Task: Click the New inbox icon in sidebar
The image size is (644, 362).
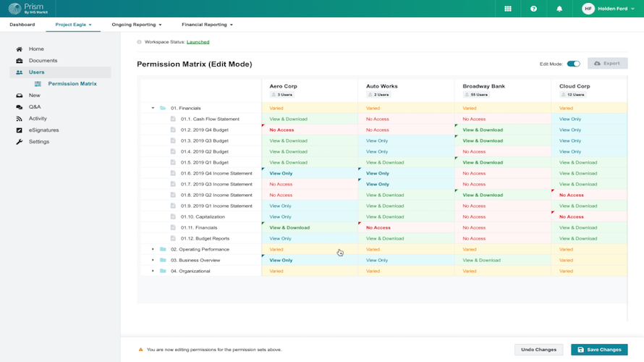Action: pyautogui.click(x=20, y=96)
